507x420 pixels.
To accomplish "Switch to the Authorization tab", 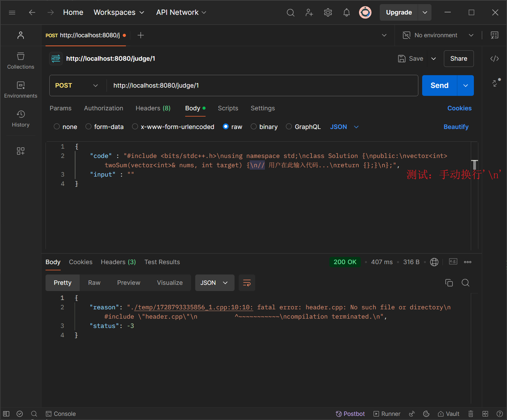I will tap(103, 108).
